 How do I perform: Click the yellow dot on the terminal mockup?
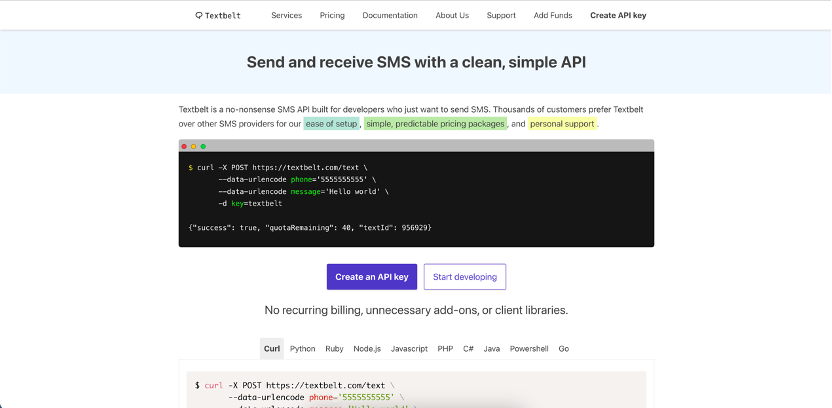click(x=194, y=146)
